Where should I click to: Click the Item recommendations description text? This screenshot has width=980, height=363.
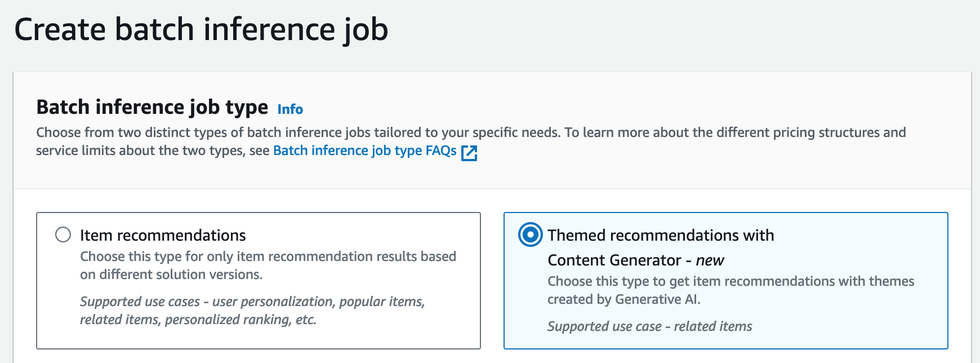coord(268,256)
